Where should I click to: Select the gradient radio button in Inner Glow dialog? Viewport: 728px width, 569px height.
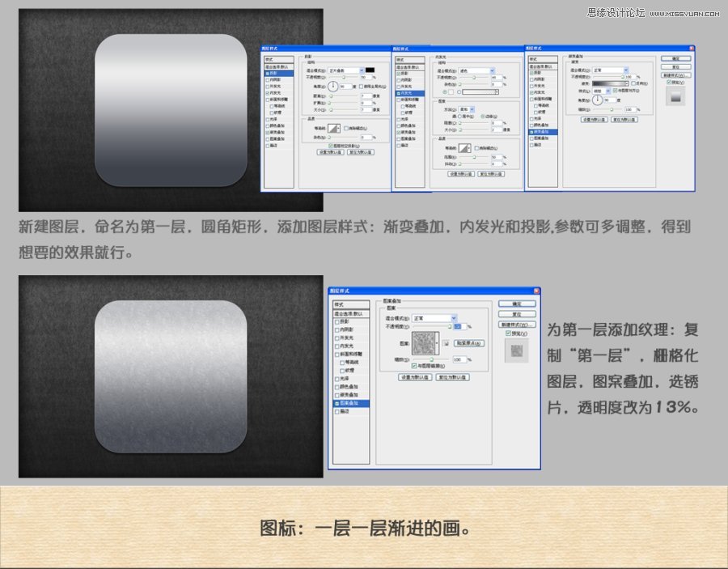click(459, 92)
